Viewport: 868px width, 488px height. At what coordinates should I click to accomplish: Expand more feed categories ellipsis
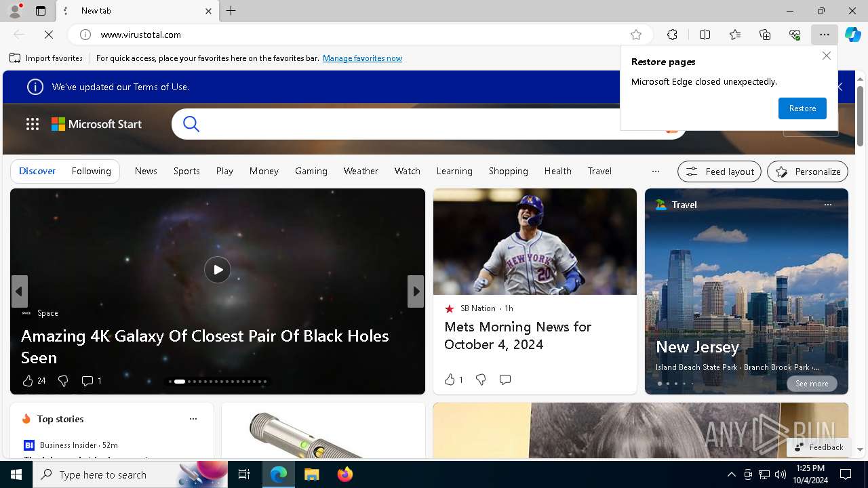(655, 171)
